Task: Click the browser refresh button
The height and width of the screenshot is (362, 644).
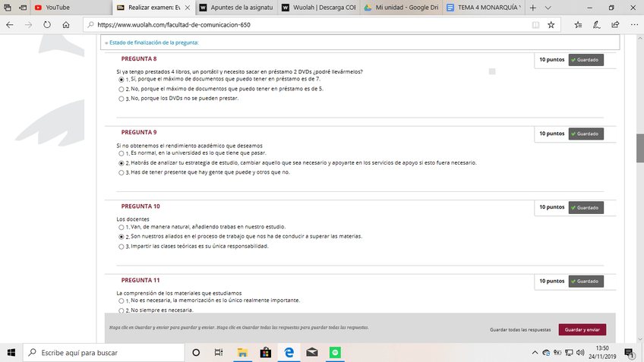Action: click(47, 24)
